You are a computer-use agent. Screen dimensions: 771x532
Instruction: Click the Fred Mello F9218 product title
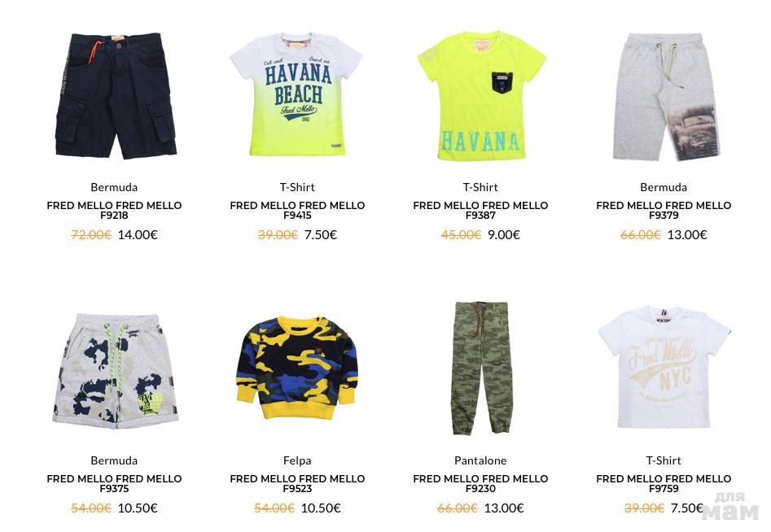point(114,210)
